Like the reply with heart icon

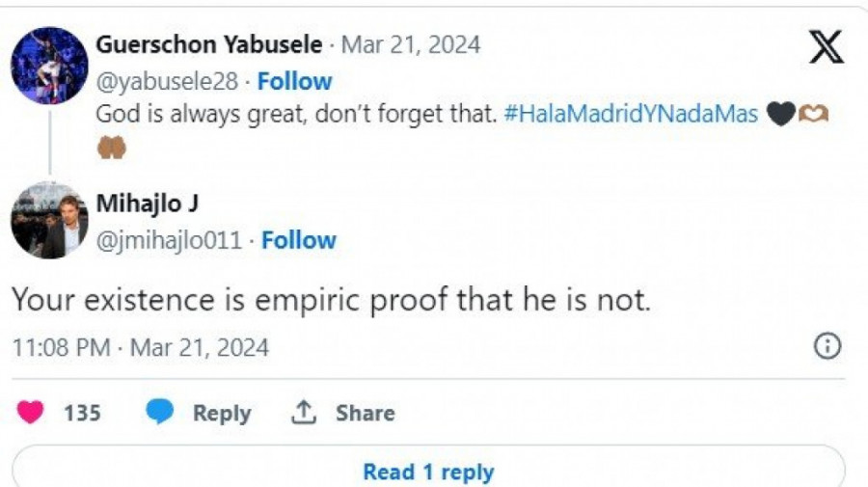[x=31, y=413]
